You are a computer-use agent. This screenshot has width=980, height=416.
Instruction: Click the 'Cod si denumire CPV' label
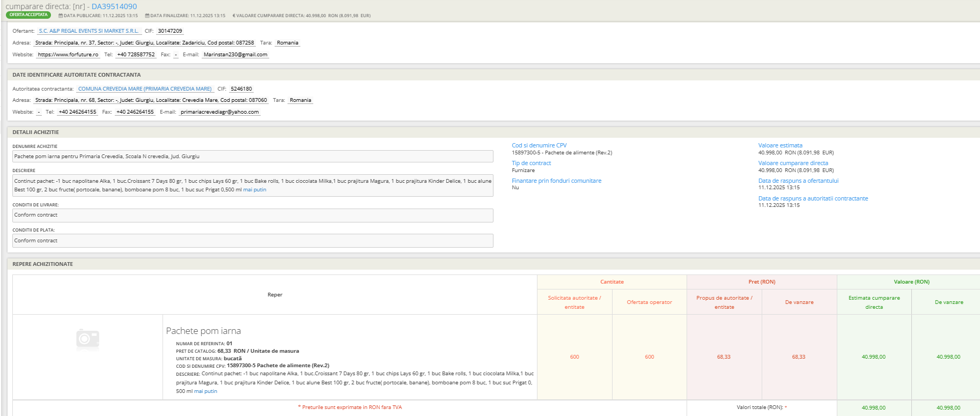tap(539, 145)
